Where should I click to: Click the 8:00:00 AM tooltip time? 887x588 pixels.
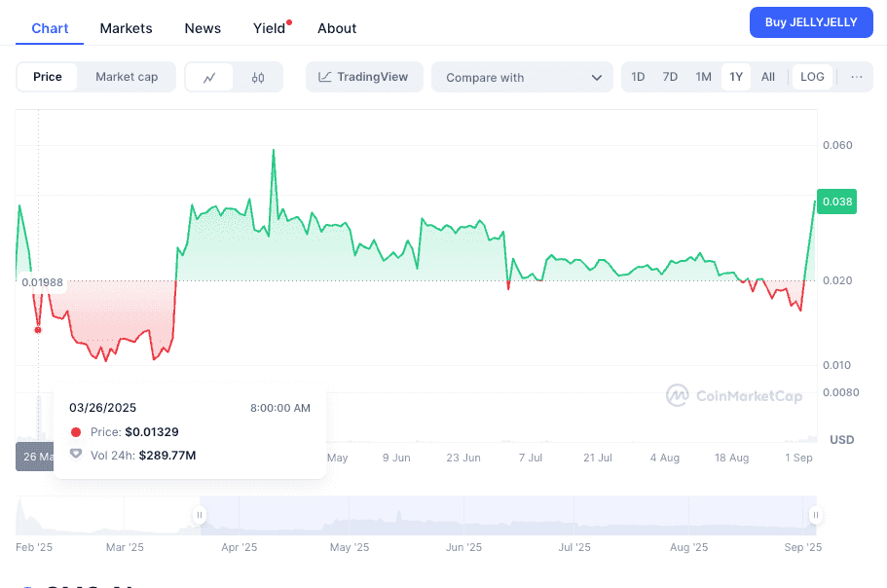pos(280,408)
